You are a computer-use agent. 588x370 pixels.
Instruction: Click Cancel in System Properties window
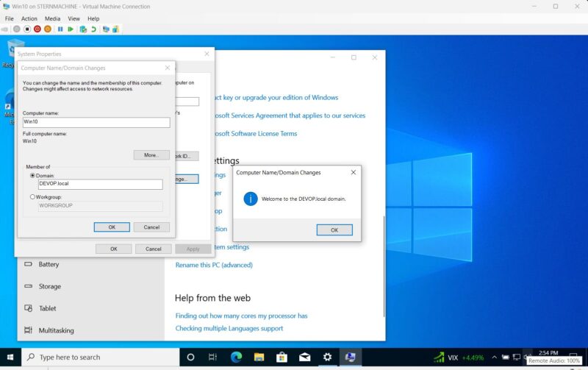pos(154,249)
